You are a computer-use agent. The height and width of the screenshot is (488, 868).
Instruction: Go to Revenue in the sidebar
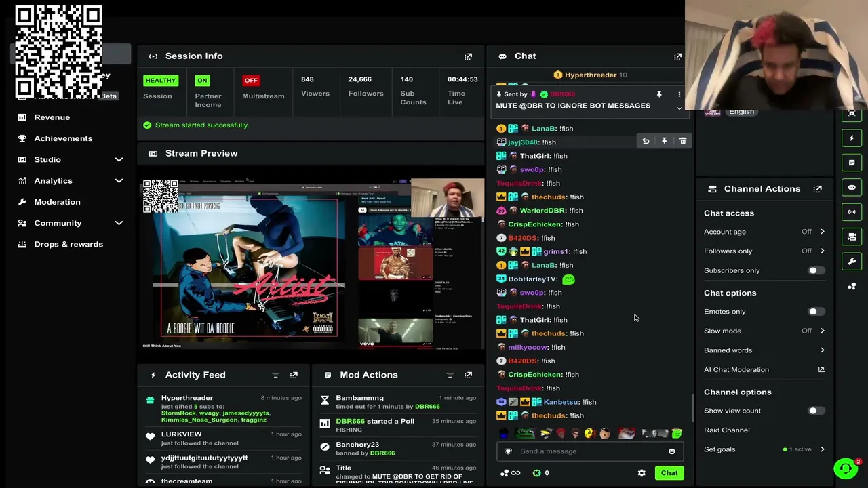52,117
